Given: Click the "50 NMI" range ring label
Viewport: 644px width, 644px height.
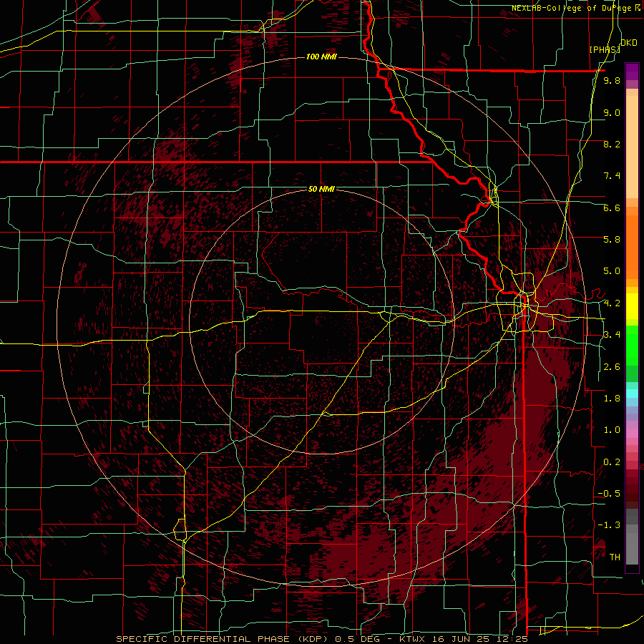Looking at the screenshot, I should click(x=321, y=189).
